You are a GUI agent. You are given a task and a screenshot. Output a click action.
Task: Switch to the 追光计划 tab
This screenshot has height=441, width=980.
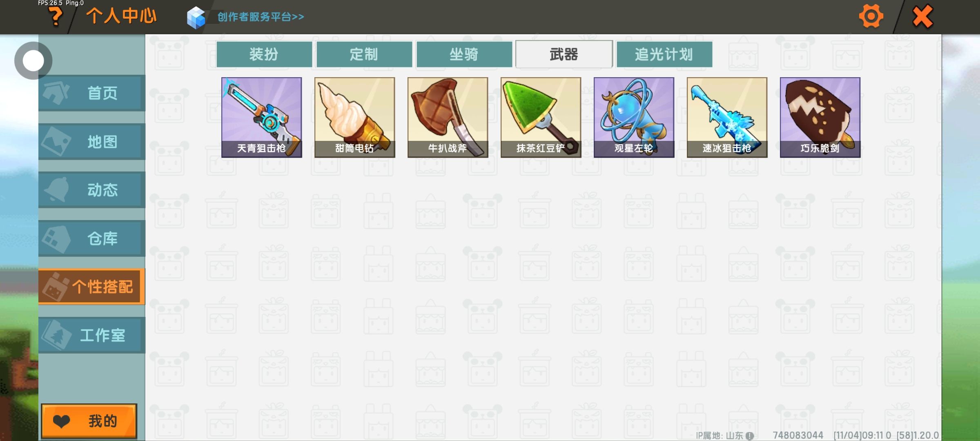[664, 54]
